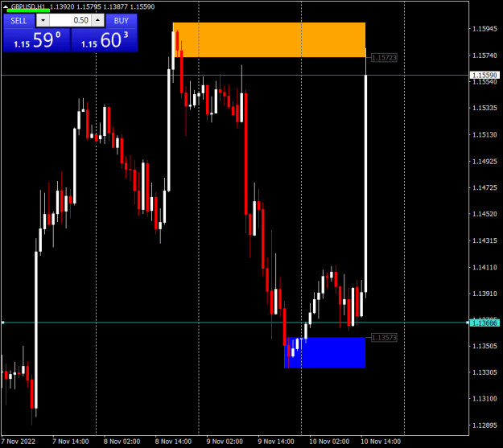
Task: Click the 1.12895 price scale value
Action: click(x=484, y=425)
